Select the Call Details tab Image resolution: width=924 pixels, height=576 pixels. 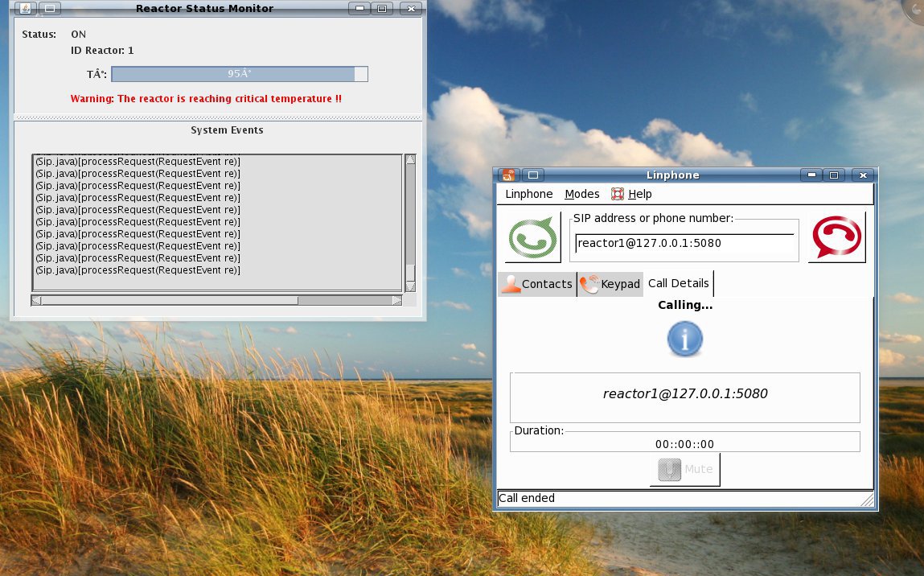pos(678,284)
